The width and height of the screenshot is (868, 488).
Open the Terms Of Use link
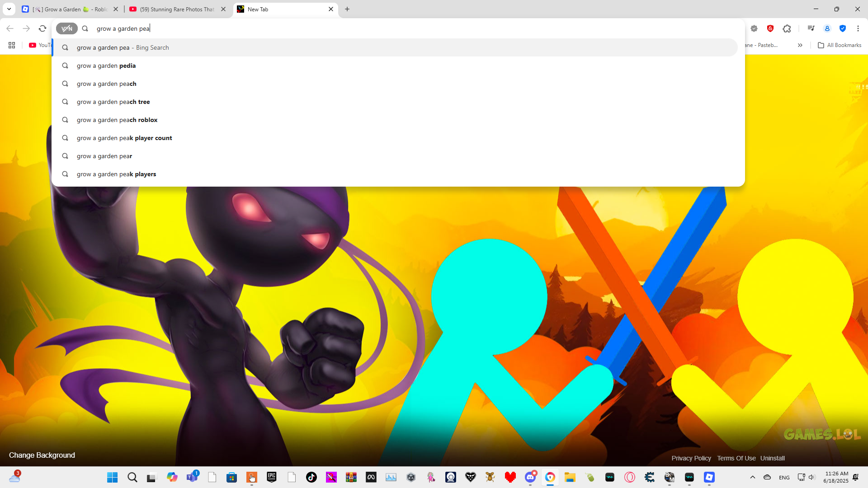point(736,458)
